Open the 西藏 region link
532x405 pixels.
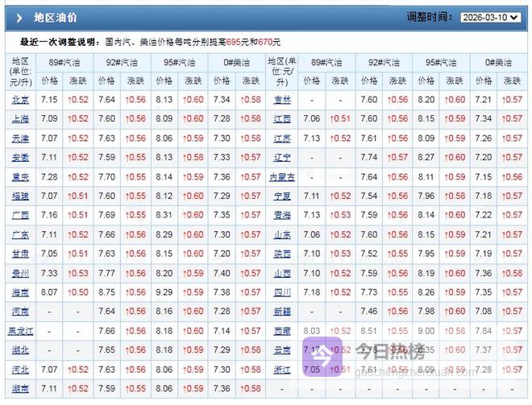(282, 331)
